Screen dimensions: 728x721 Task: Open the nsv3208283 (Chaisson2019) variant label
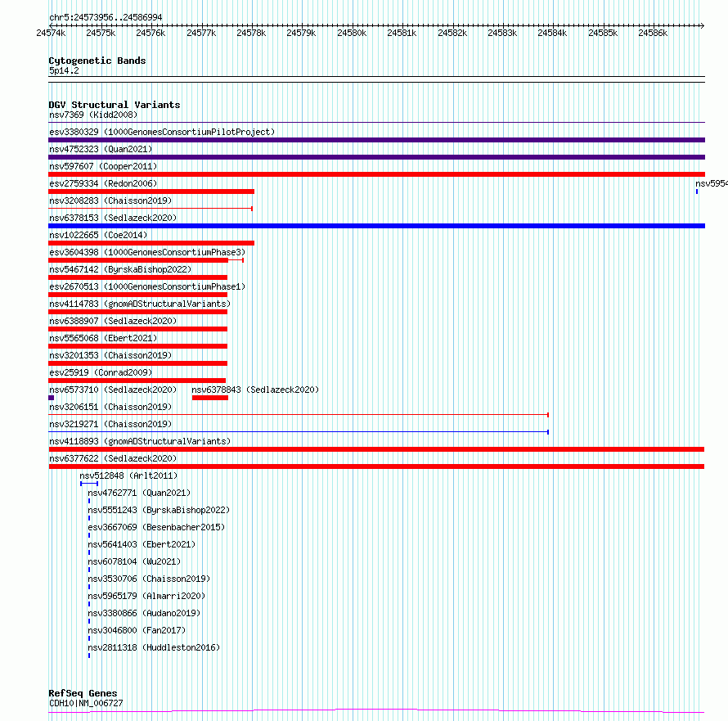click(x=110, y=201)
